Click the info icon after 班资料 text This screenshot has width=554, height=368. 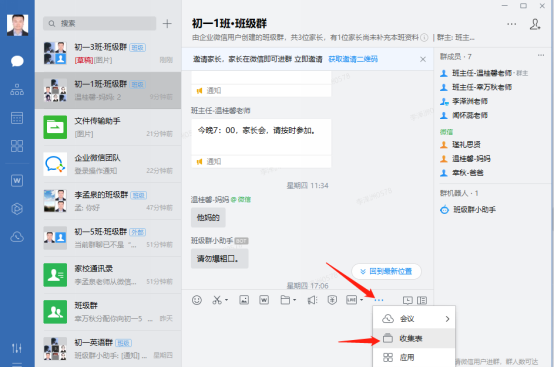(x=424, y=37)
